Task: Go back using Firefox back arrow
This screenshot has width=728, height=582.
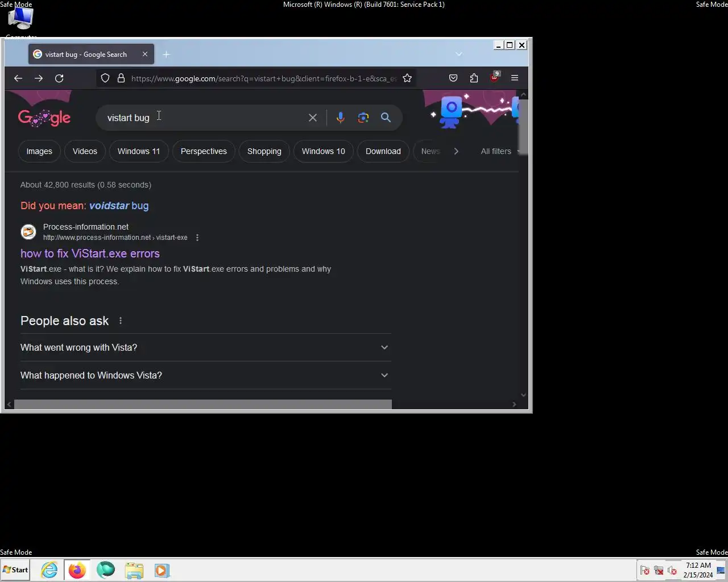Action: [18, 78]
